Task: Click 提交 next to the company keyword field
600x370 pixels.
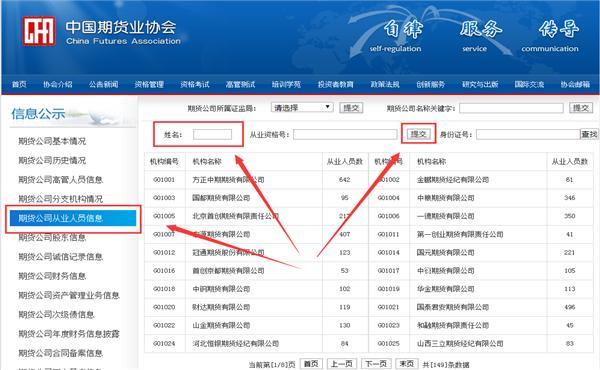Action: coord(580,108)
